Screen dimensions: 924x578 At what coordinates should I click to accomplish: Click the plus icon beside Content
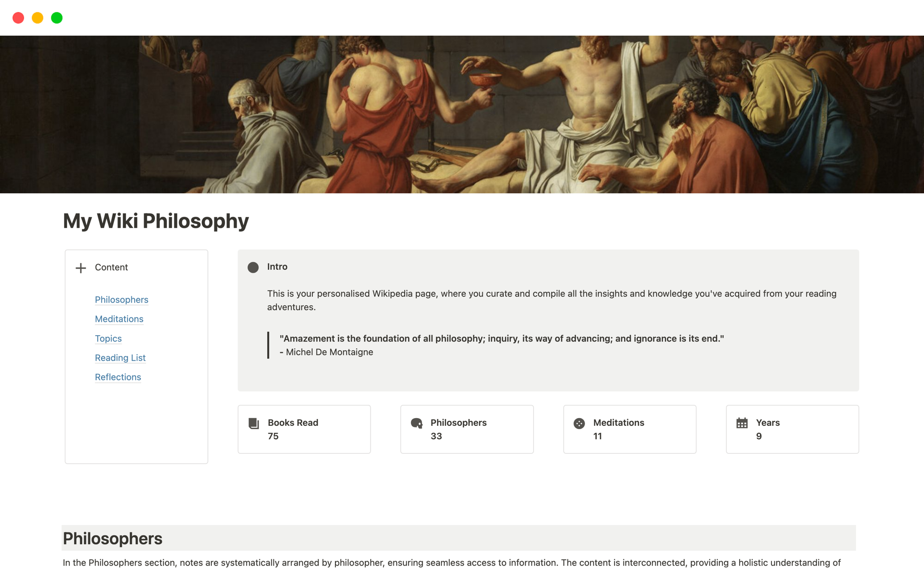(x=81, y=268)
